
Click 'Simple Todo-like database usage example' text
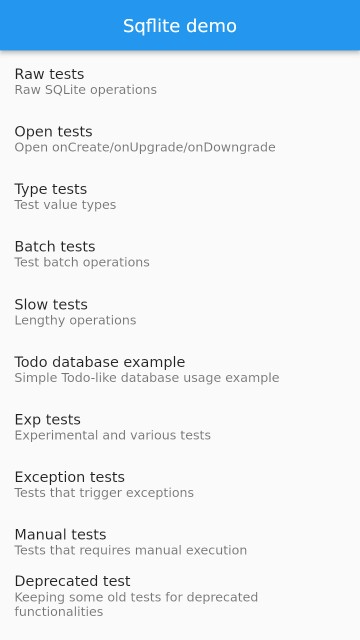pos(147,378)
